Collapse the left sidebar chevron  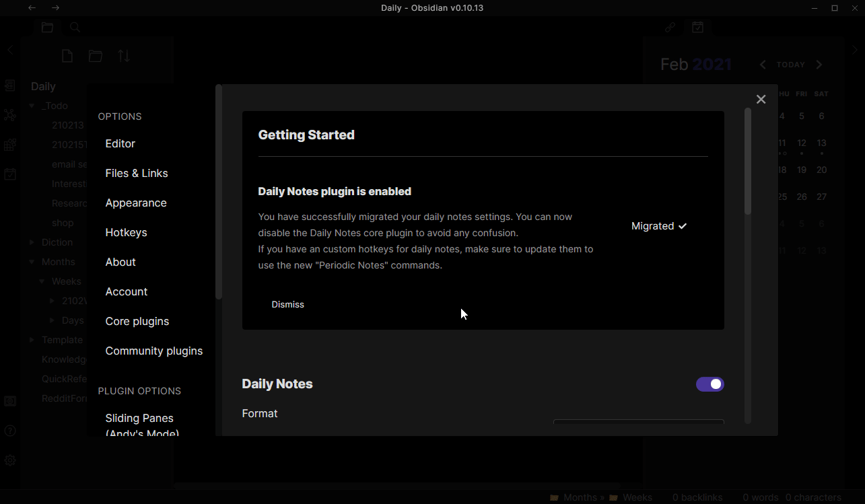click(9, 50)
